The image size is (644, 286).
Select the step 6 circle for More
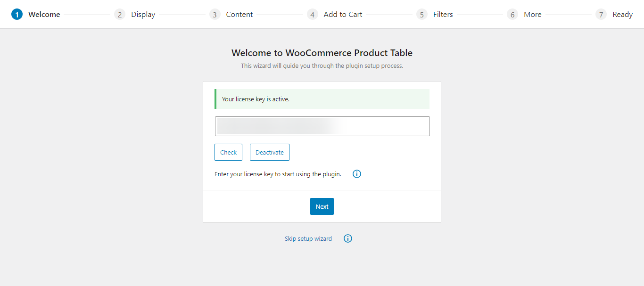point(512,15)
